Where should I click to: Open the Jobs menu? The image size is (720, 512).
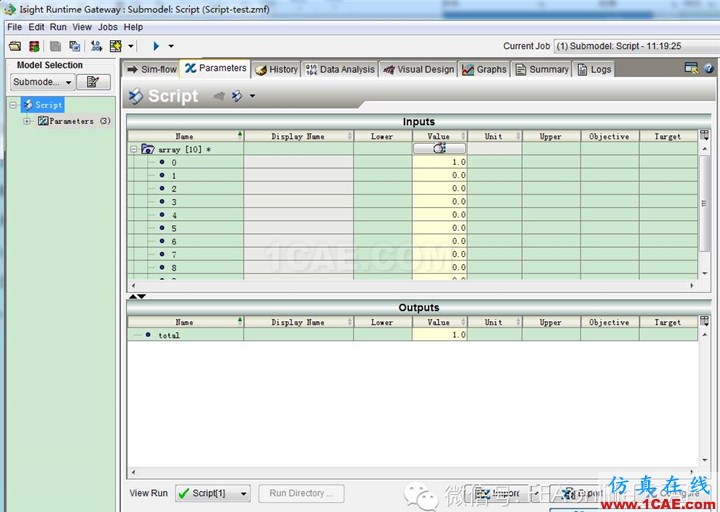[107, 27]
